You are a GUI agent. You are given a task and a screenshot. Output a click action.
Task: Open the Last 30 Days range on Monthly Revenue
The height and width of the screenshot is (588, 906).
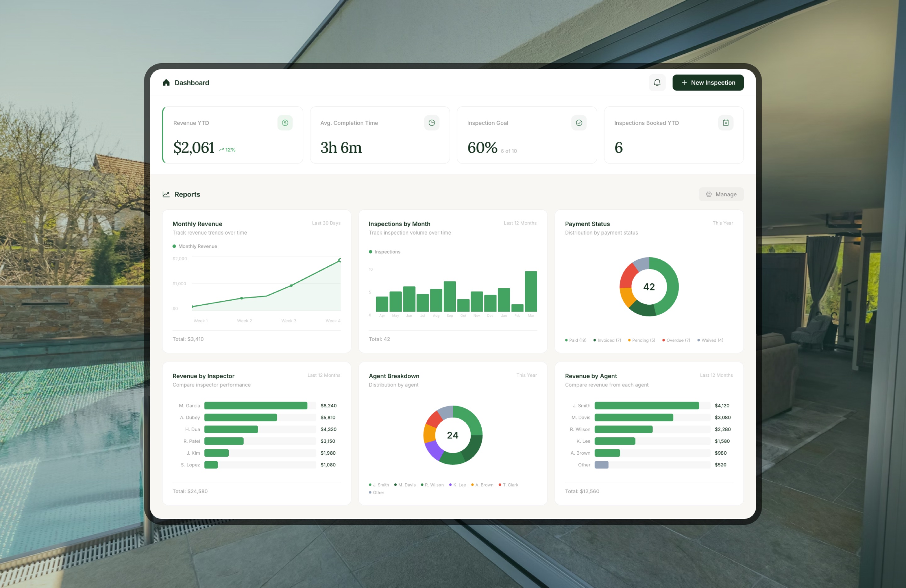click(326, 223)
